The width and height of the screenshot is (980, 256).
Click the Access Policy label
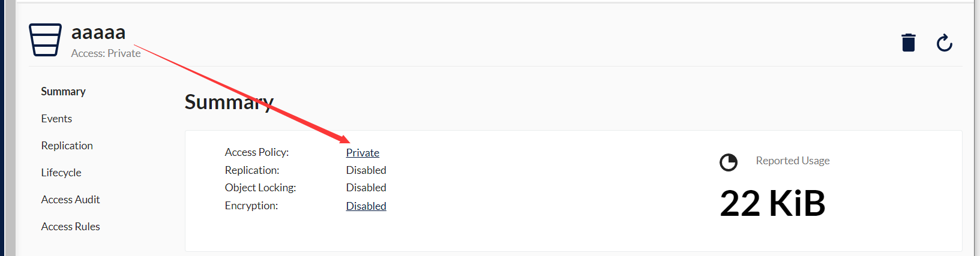click(257, 152)
